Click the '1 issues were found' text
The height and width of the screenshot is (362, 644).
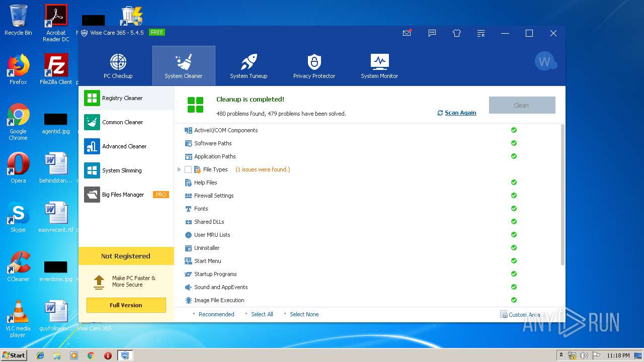point(263,169)
